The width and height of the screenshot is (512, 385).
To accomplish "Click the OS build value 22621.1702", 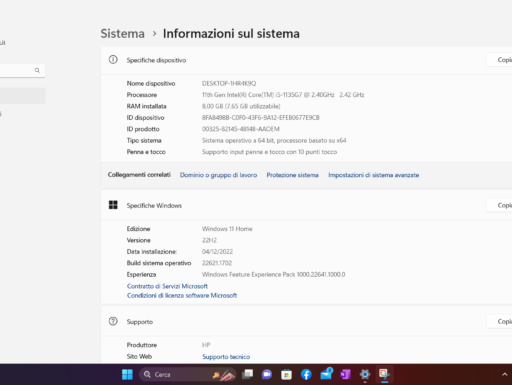I will point(217,263).
